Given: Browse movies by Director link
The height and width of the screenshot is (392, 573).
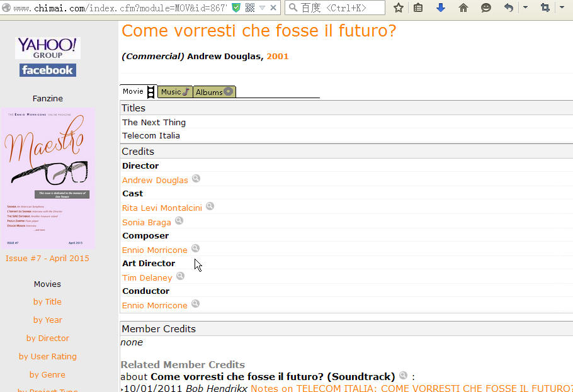Looking at the screenshot, I should (x=47, y=339).
